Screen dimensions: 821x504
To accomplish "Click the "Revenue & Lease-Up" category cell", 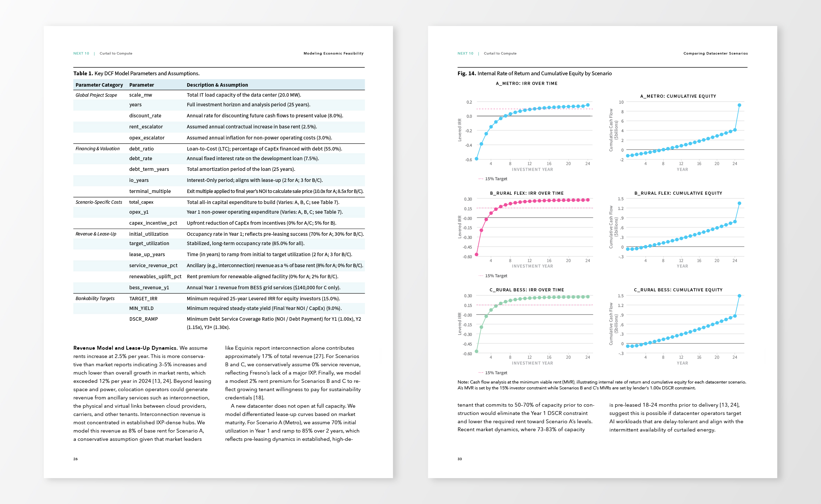I will [96, 234].
